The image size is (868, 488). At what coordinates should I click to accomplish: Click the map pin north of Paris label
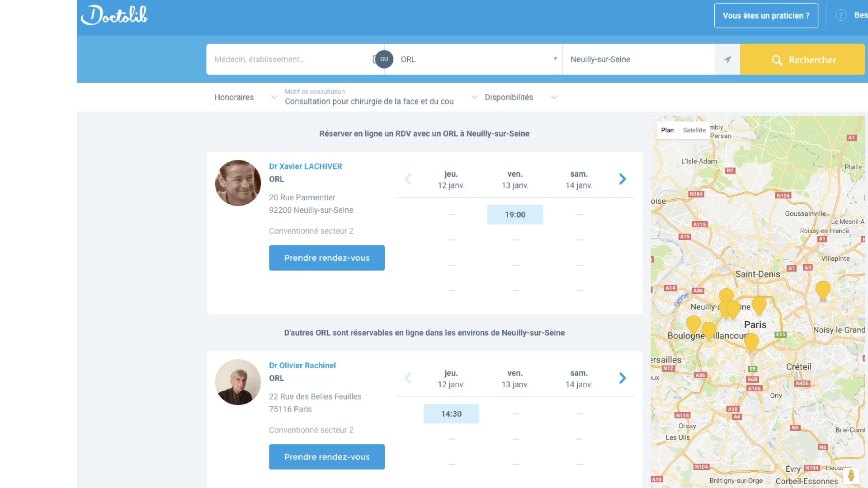(759, 305)
